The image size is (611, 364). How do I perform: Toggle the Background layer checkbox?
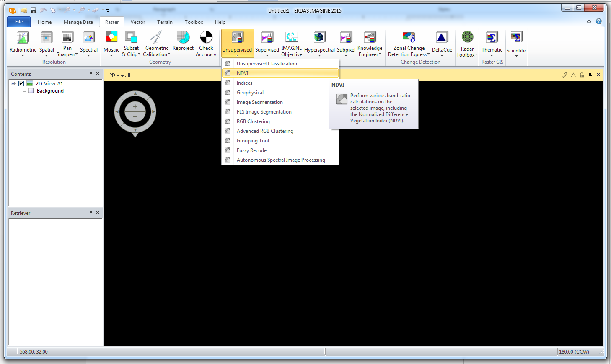(x=31, y=91)
